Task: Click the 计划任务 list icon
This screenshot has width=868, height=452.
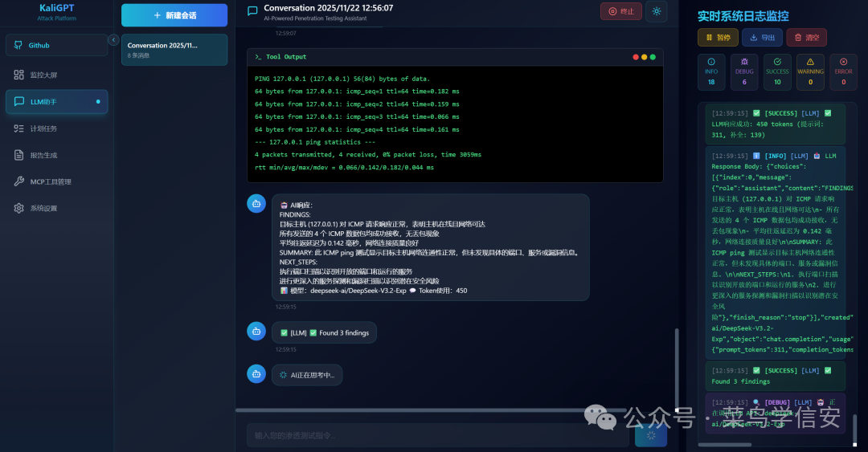Action: tap(18, 128)
